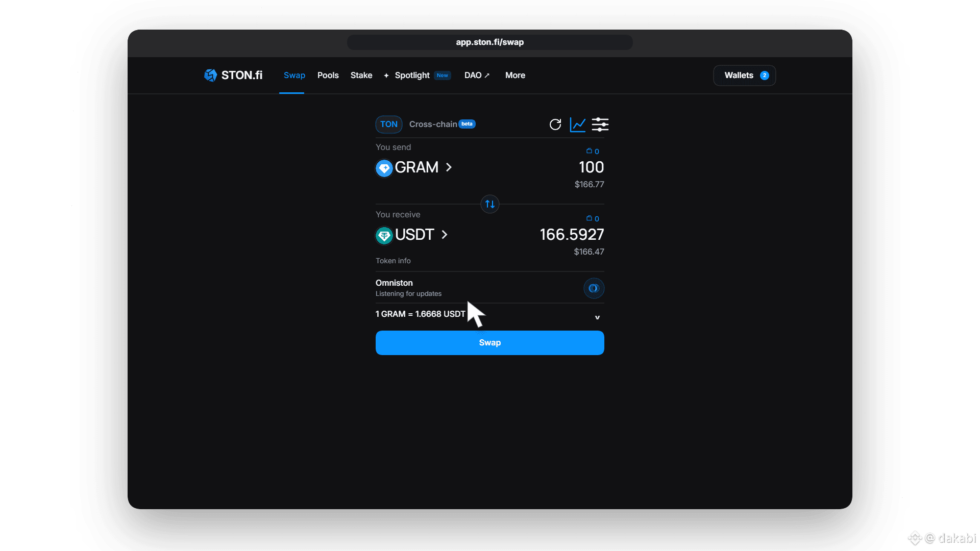The width and height of the screenshot is (980, 551).
Task: Select the TON swap mode
Action: coord(389,124)
